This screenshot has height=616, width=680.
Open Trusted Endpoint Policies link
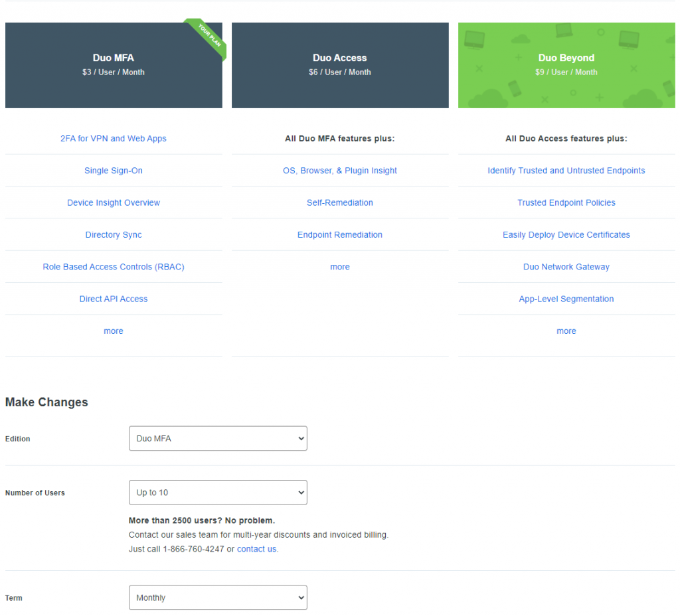point(566,202)
